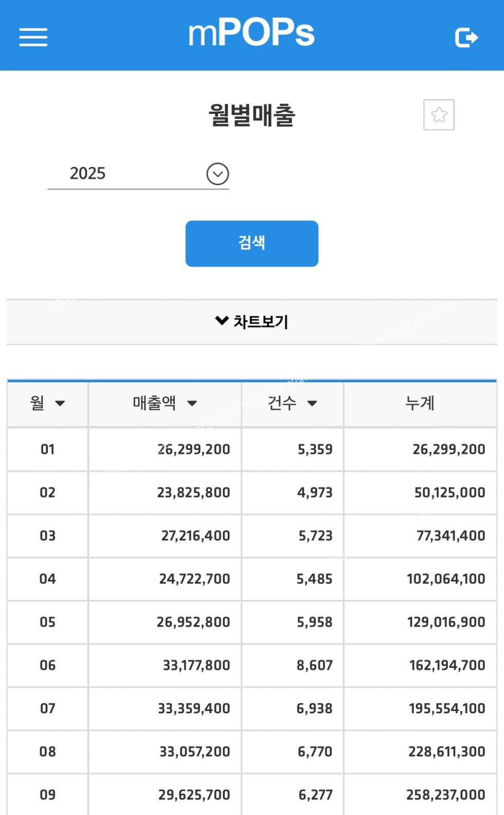Select the 8,607 count cell

click(x=314, y=665)
